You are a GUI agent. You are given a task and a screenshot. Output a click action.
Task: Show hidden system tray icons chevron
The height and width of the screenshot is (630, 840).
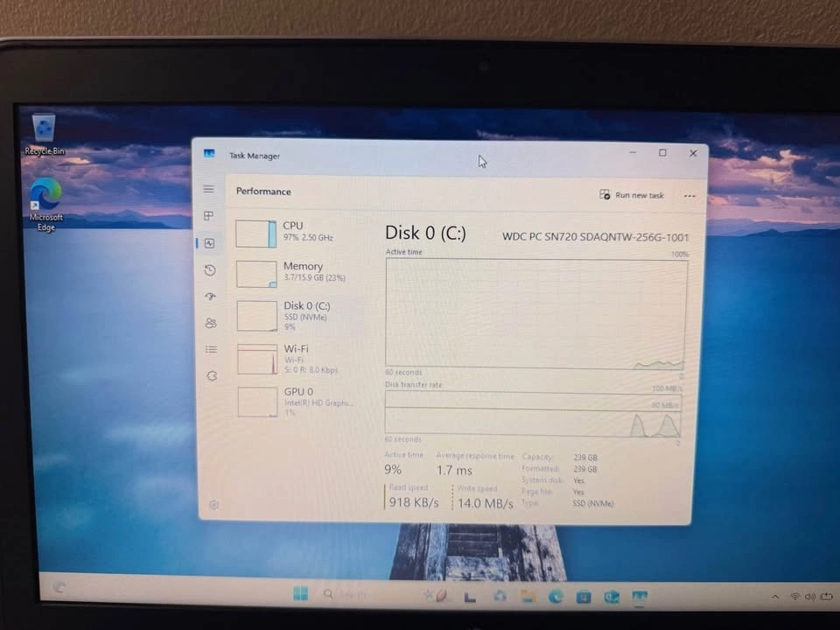(774, 597)
